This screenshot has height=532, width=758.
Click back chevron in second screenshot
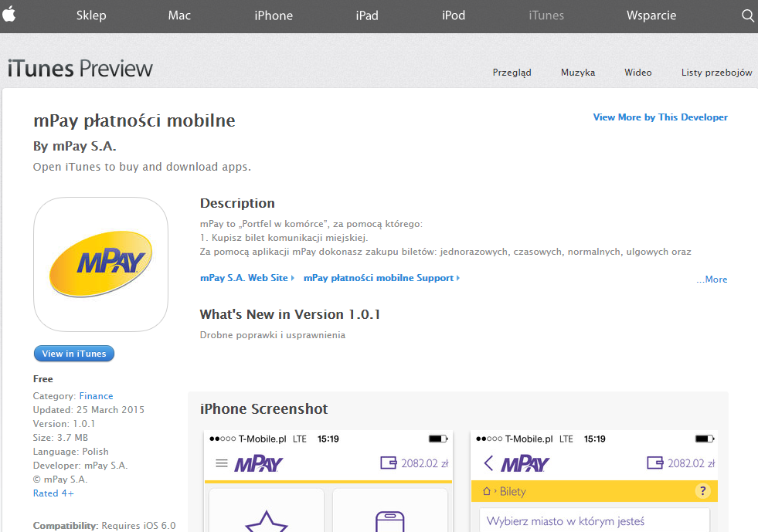pos(488,463)
